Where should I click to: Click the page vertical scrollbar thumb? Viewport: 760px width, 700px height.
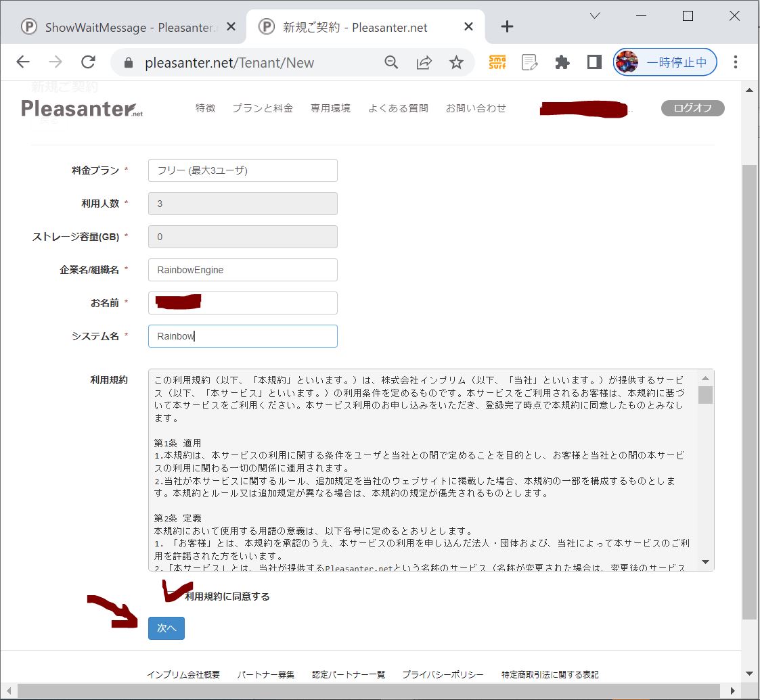[x=749, y=392]
